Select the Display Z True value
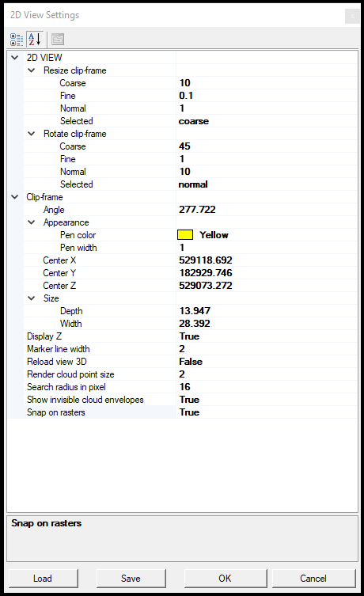The width and height of the screenshot is (364, 596). (267, 336)
